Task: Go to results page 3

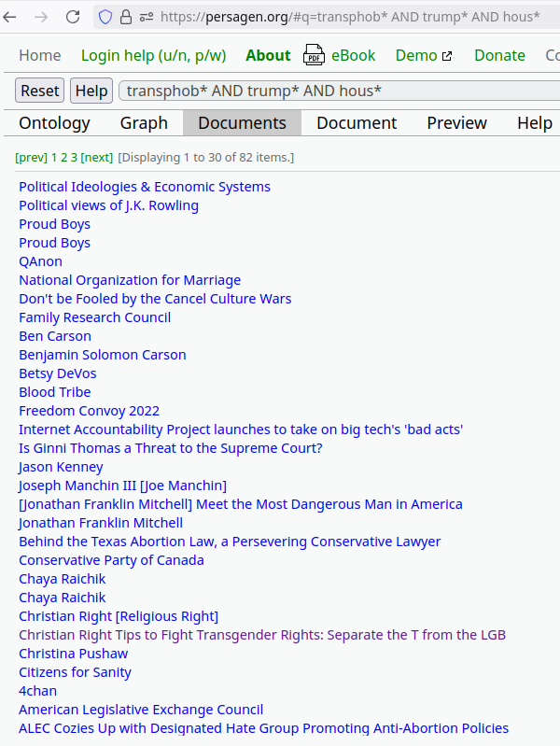Action: 75,158
